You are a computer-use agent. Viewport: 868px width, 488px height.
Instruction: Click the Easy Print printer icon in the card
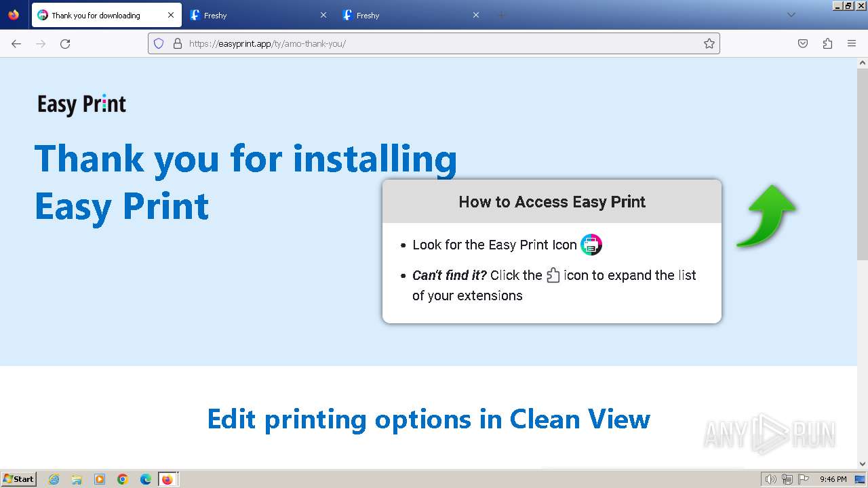[591, 245]
